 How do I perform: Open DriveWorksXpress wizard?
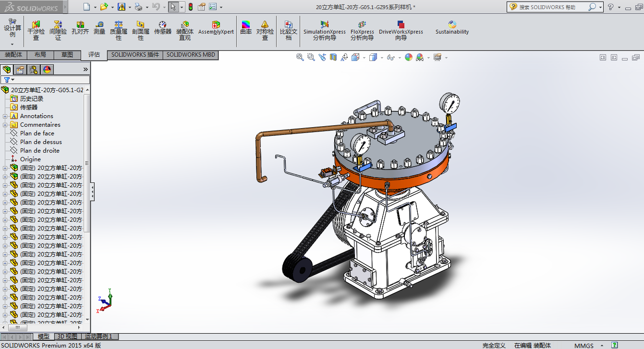click(401, 30)
